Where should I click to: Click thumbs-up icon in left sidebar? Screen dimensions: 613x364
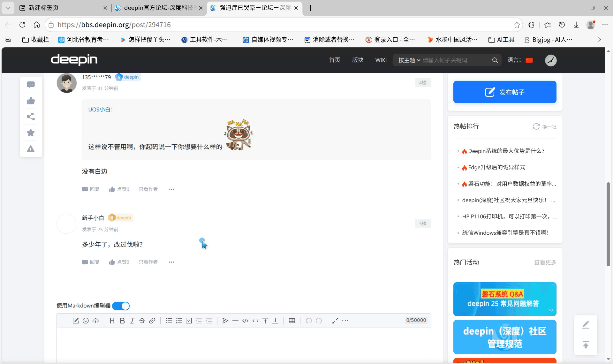(31, 101)
